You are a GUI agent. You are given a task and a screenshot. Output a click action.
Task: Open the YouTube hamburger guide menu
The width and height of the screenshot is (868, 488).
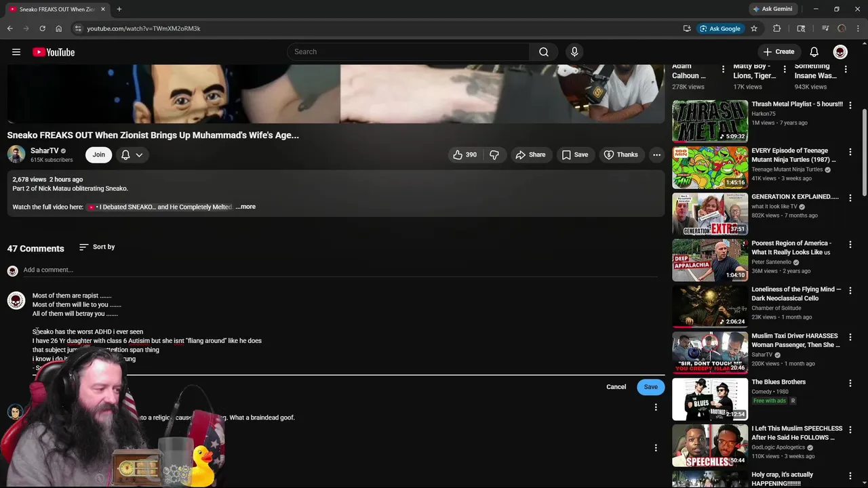(x=16, y=52)
